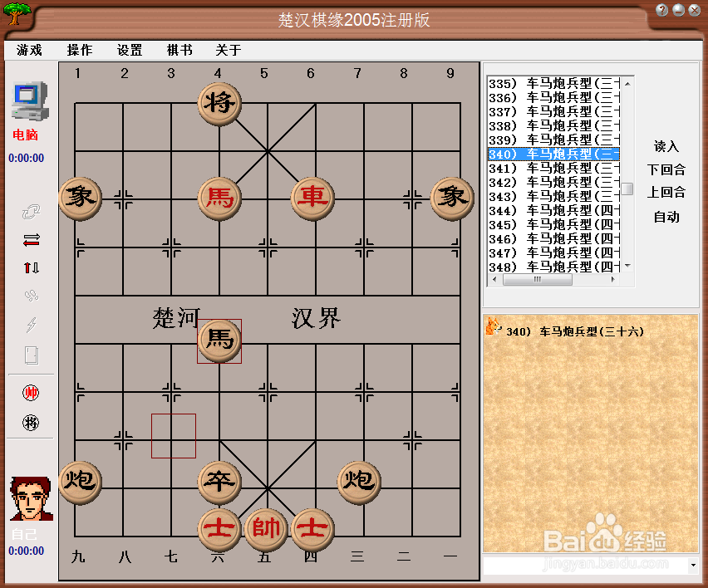Click the greyed link chain icon
708x588 pixels.
point(31,211)
